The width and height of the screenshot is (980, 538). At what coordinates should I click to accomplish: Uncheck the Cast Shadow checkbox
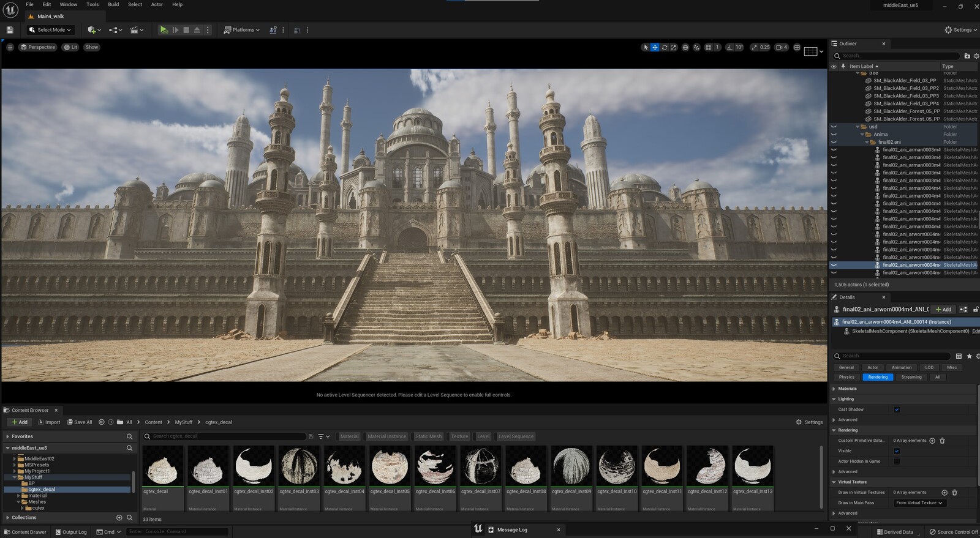[x=897, y=409]
